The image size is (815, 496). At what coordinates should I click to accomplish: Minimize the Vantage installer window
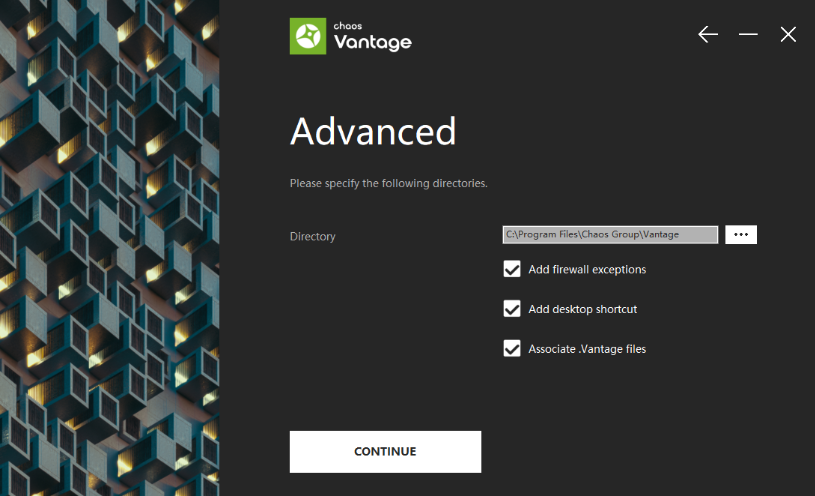[x=748, y=35]
